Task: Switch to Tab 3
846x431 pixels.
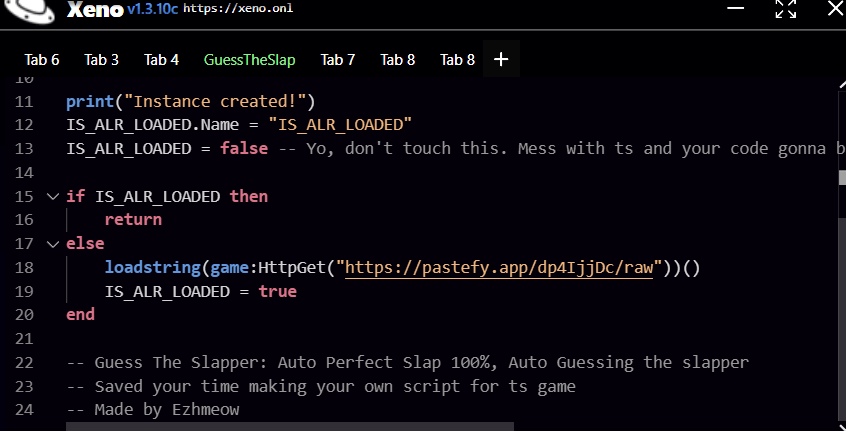Action: click(x=101, y=59)
